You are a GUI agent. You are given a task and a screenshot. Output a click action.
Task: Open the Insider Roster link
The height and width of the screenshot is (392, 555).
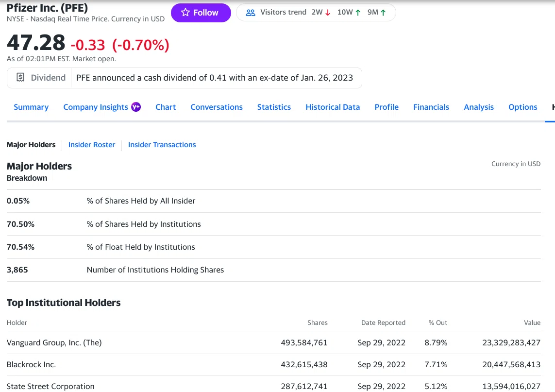coord(92,144)
